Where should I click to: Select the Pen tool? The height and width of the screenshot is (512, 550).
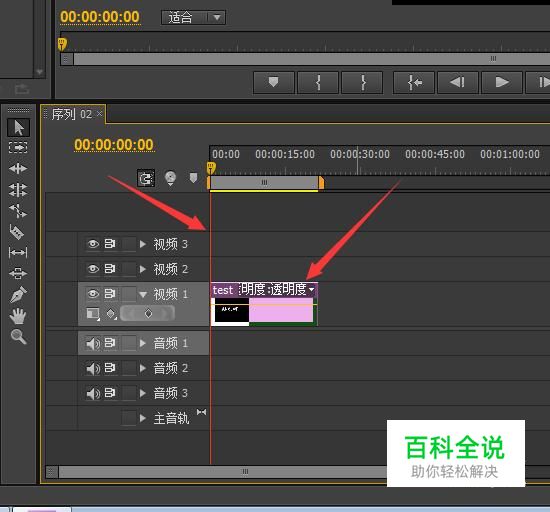tap(18, 295)
